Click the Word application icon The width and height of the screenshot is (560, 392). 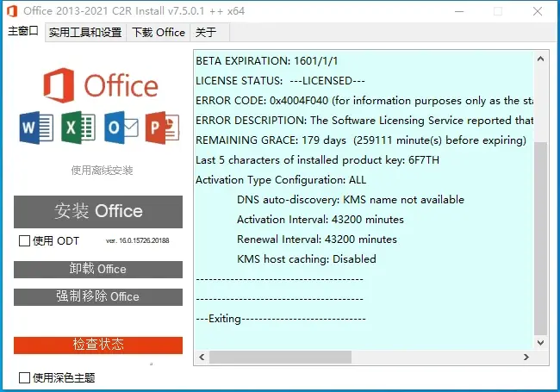coord(36,128)
